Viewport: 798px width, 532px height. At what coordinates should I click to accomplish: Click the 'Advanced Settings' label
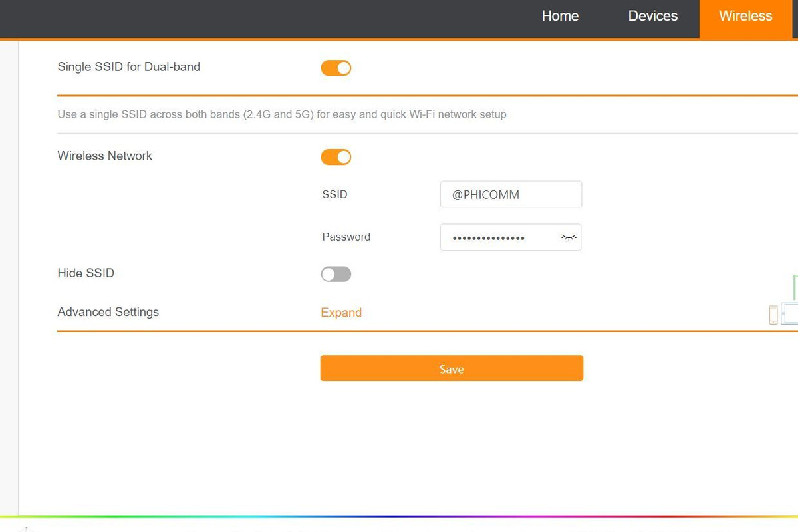(x=108, y=311)
